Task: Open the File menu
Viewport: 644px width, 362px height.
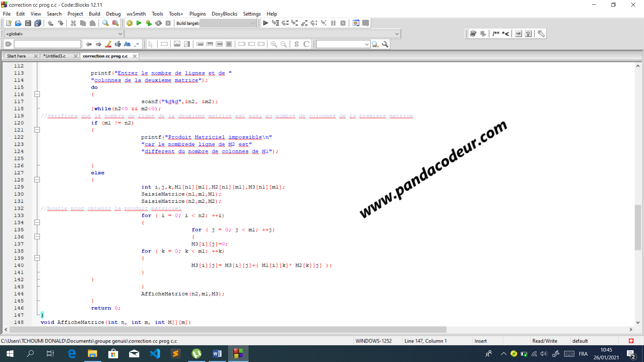Action: 7,14
